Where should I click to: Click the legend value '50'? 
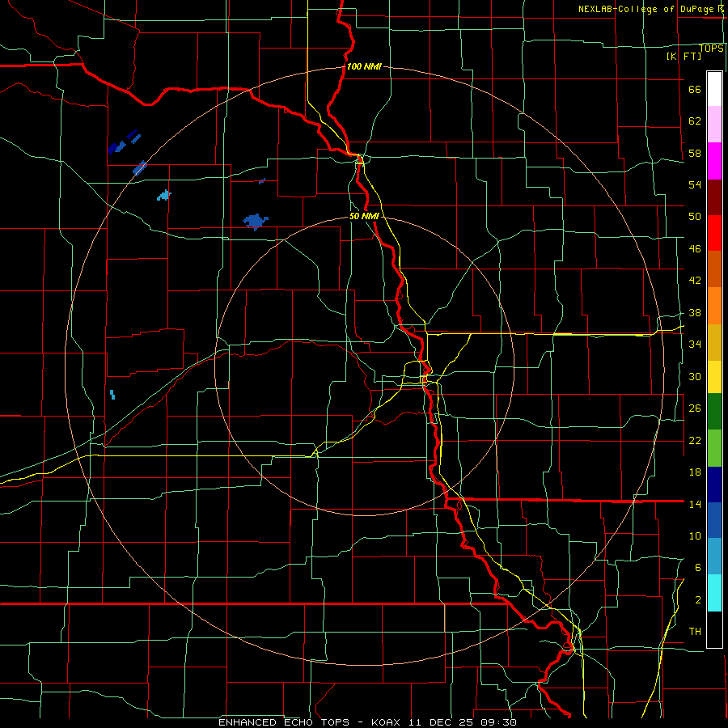click(x=695, y=216)
